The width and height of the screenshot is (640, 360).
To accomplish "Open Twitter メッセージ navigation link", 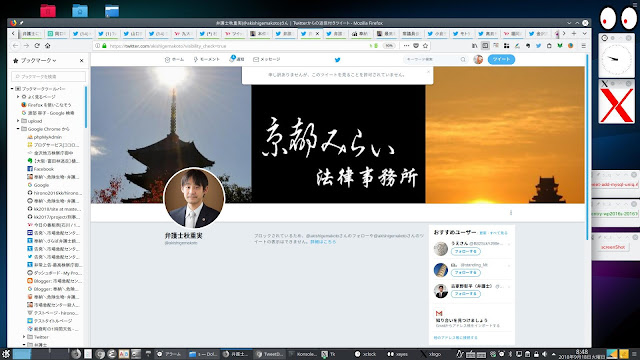I will click(267, 60).
